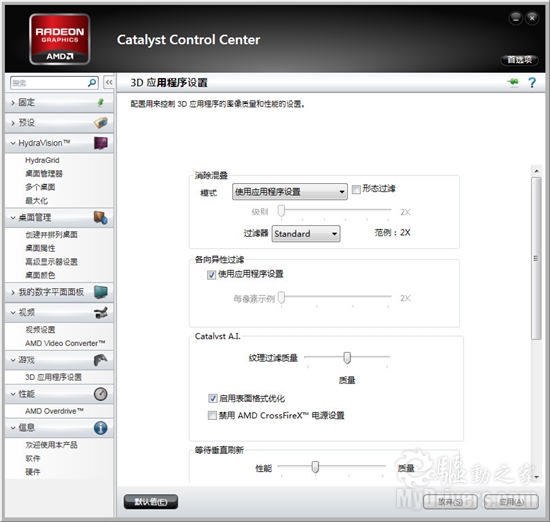Viewport: 550px width, 522px height.
Task: Click the 等待垂直刷新 slider handle
Action: [315, 467]
